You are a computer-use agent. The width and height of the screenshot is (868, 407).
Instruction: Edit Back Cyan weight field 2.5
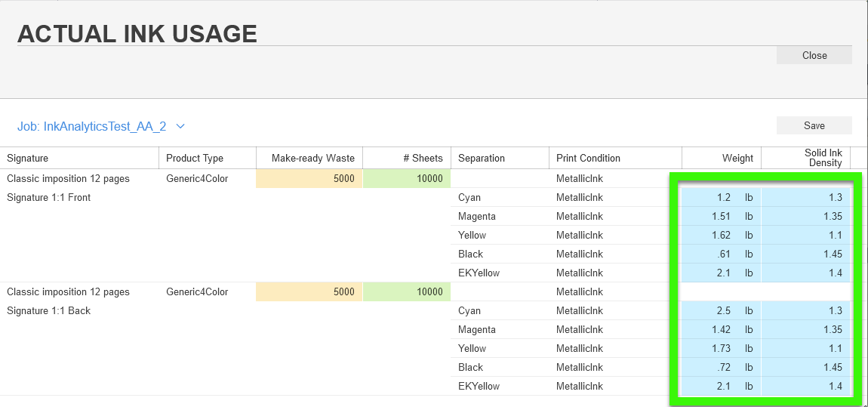tap(709, 310)
